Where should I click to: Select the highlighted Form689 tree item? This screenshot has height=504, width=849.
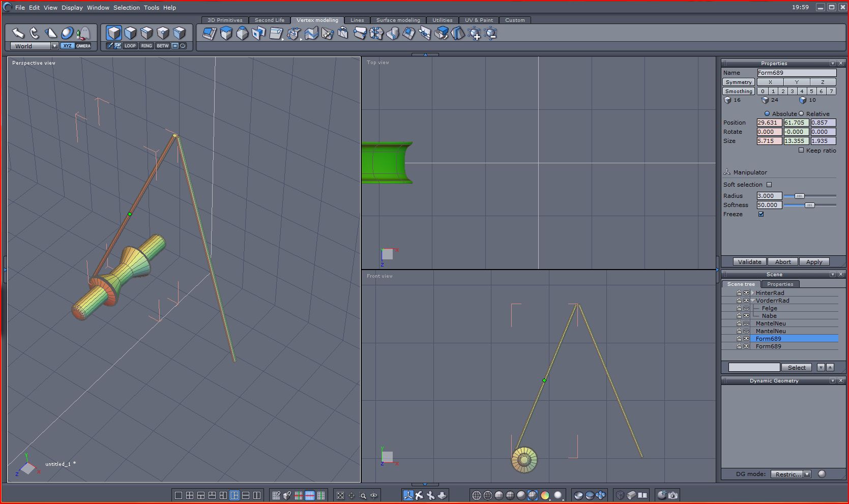point(794,339)
